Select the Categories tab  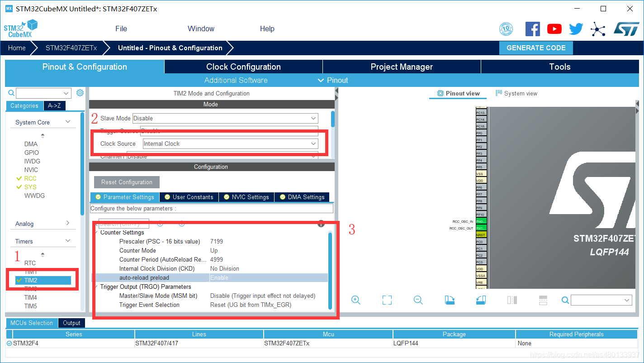pos(24,105)
